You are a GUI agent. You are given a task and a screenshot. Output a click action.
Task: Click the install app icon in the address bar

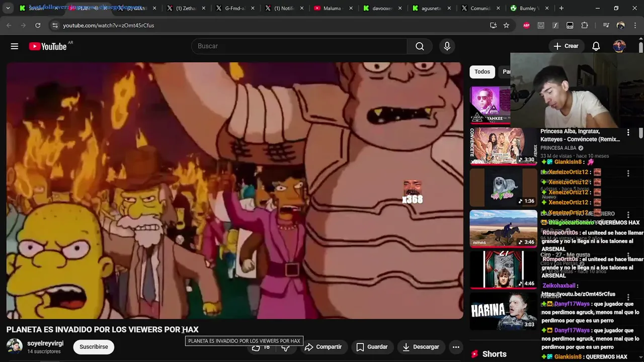[x=493, y=25]
